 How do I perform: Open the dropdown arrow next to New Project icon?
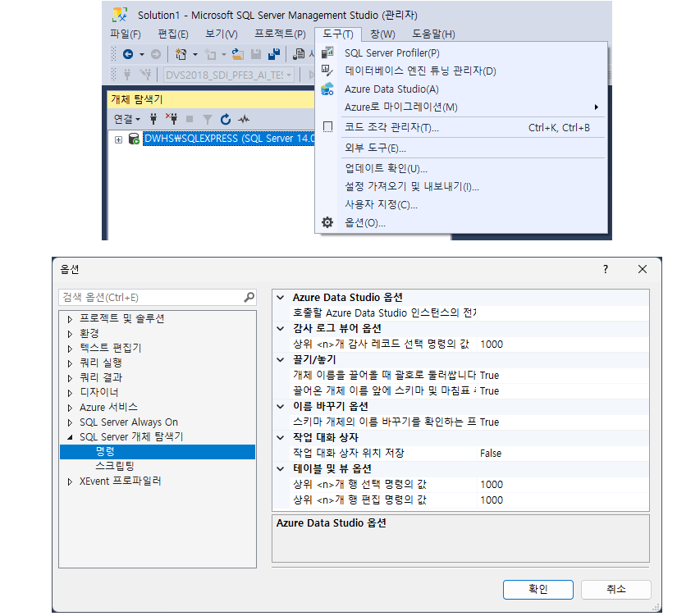point(195,54)
